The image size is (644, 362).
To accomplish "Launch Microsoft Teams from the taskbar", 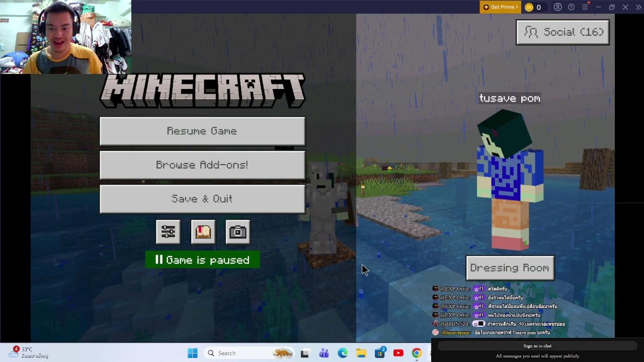I will 324,353.
